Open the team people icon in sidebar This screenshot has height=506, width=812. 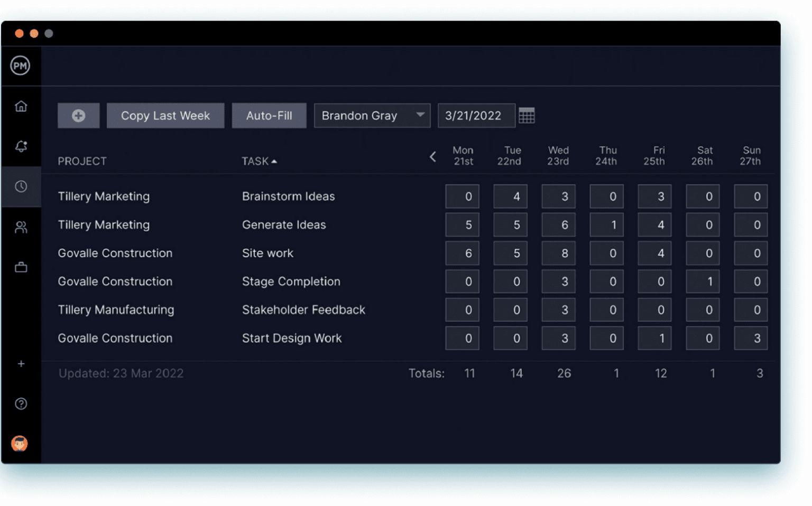(x=21, y=227)
